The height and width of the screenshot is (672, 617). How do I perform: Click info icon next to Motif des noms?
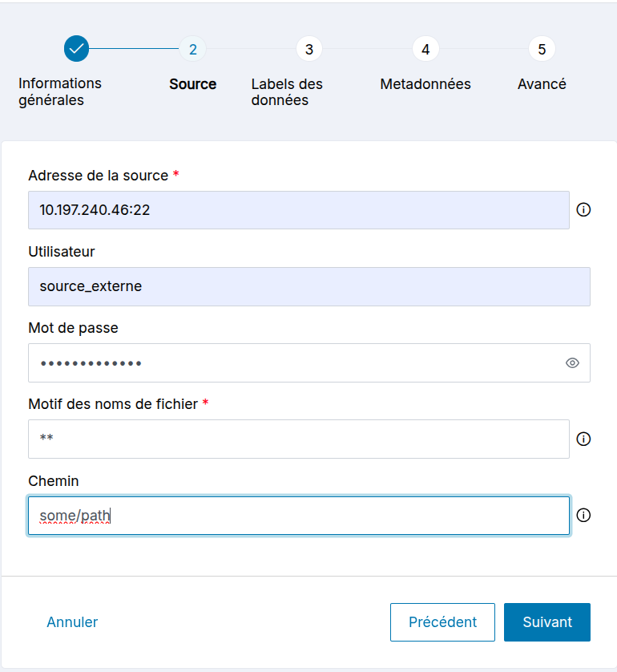tap(583, 439)
